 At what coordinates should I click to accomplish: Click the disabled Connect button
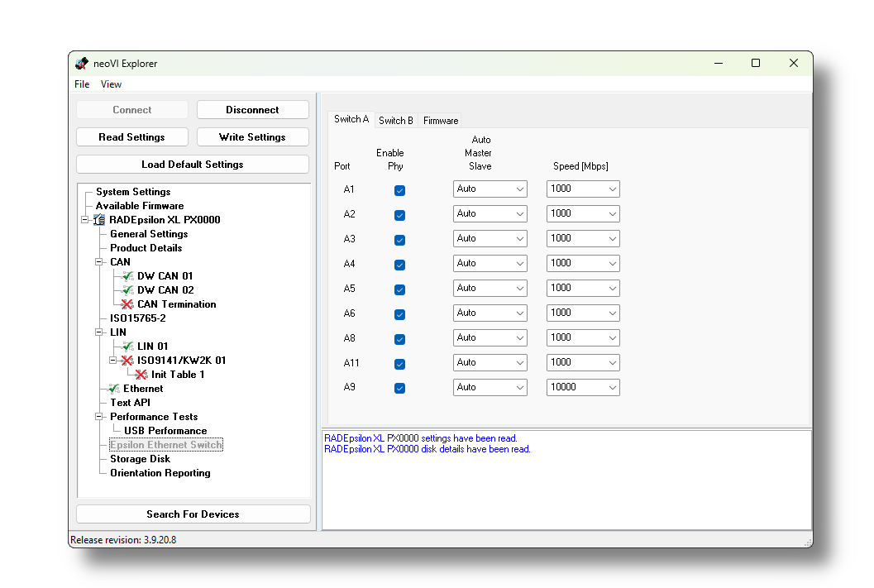click(x=132, y=110)
